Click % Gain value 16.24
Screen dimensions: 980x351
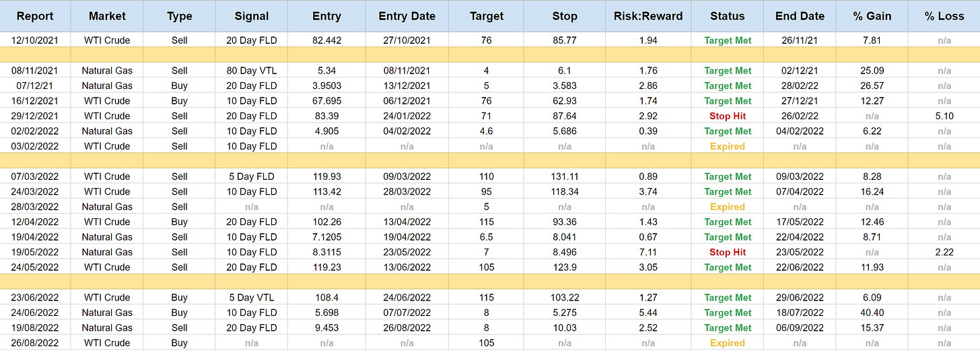[872, 191]
